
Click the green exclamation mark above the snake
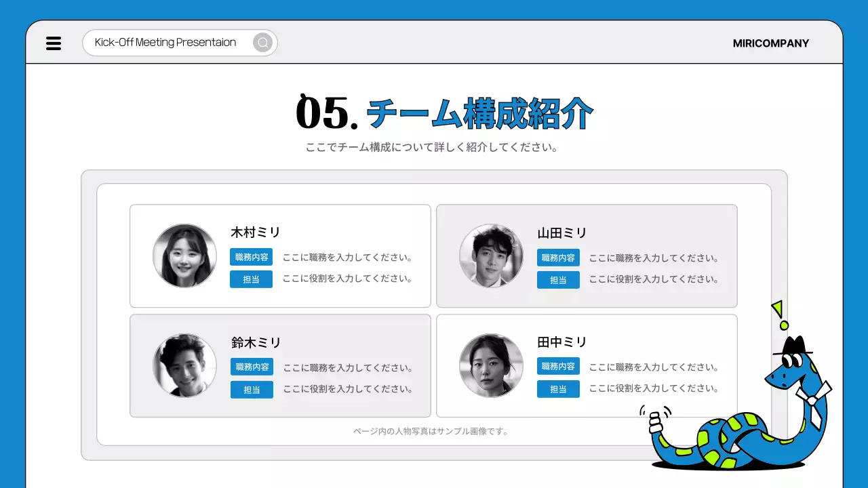[780, 315]
